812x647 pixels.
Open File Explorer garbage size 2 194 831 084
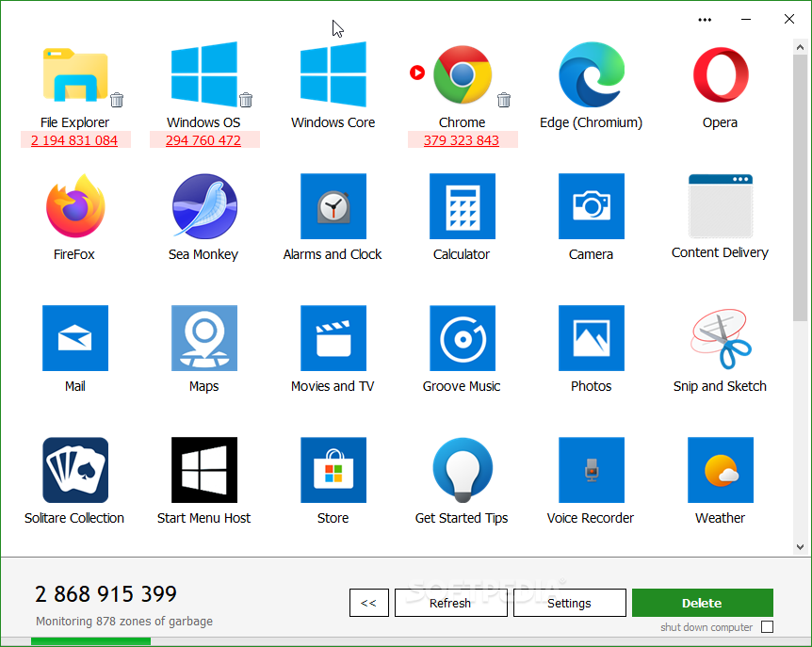74,140
